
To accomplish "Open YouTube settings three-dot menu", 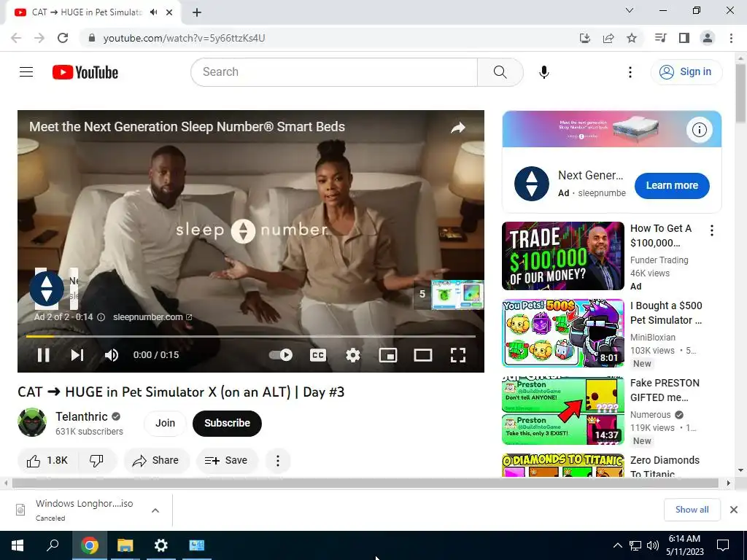I will [x=630, y=72].
